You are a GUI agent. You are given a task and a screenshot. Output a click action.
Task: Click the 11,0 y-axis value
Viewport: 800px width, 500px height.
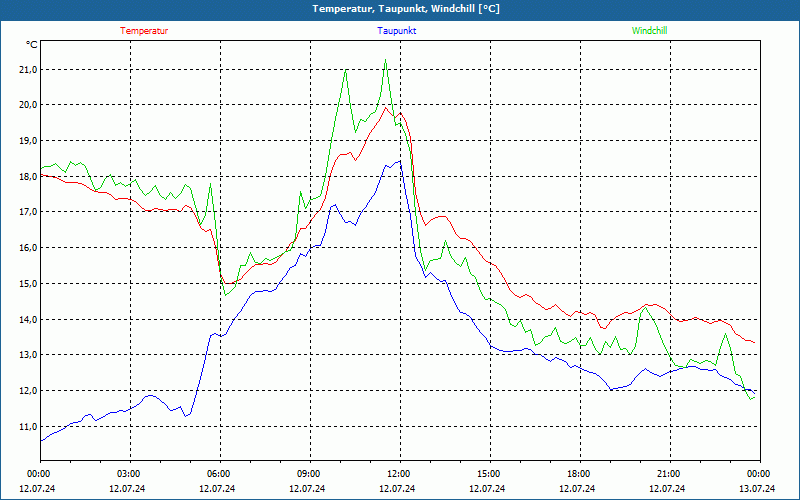click(29, 427)
